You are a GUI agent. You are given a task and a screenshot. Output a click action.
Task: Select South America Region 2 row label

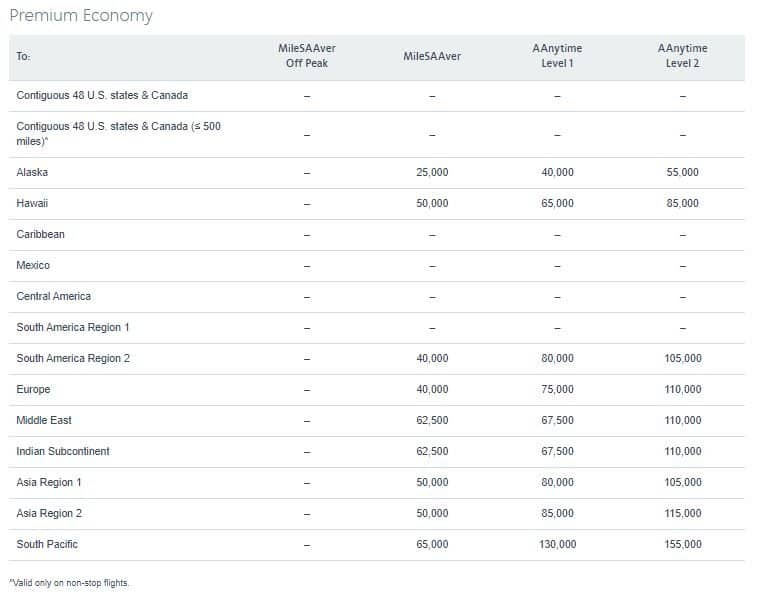click(x=73, y=359)
